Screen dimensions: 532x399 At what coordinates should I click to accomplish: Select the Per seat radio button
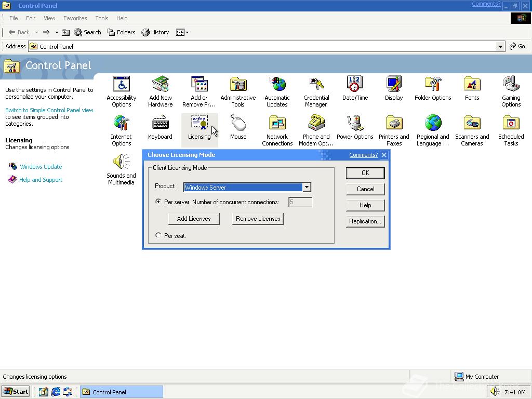pos(158,235)
